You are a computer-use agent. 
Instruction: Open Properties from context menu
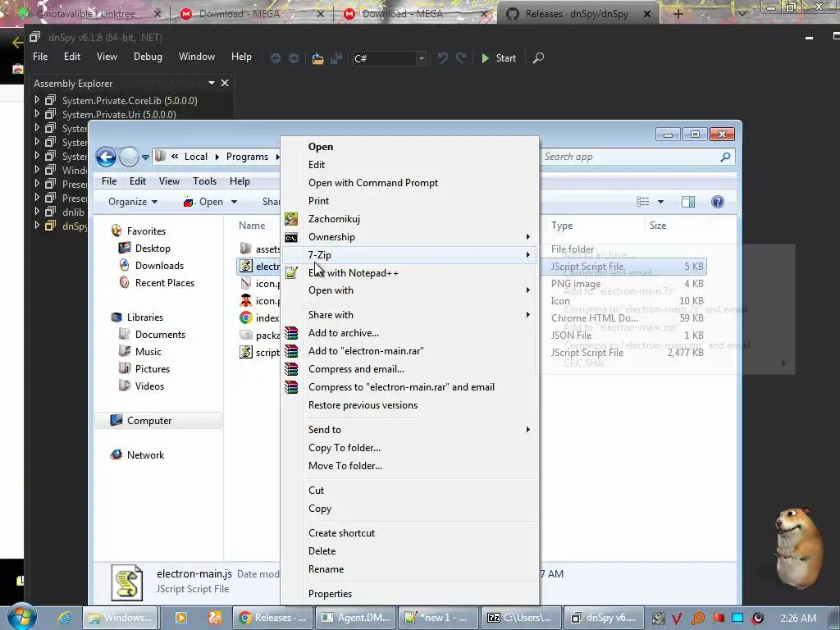pos(410,594)
